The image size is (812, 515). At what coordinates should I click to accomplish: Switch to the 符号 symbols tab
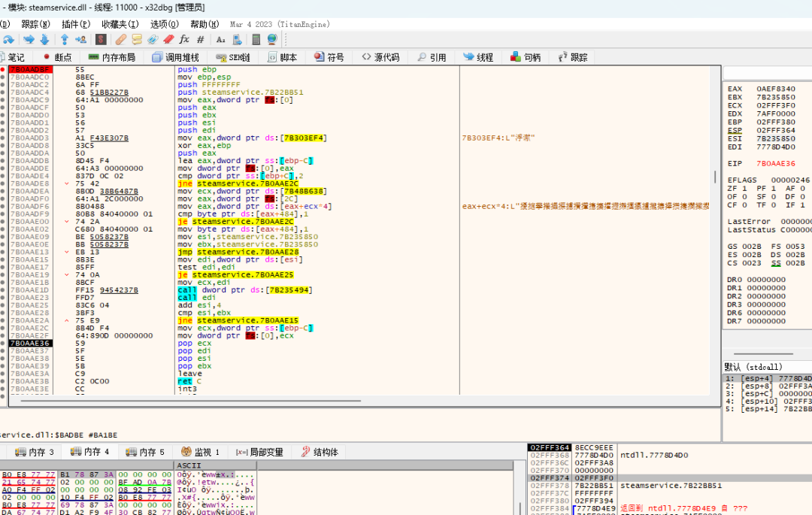[329, 57]
